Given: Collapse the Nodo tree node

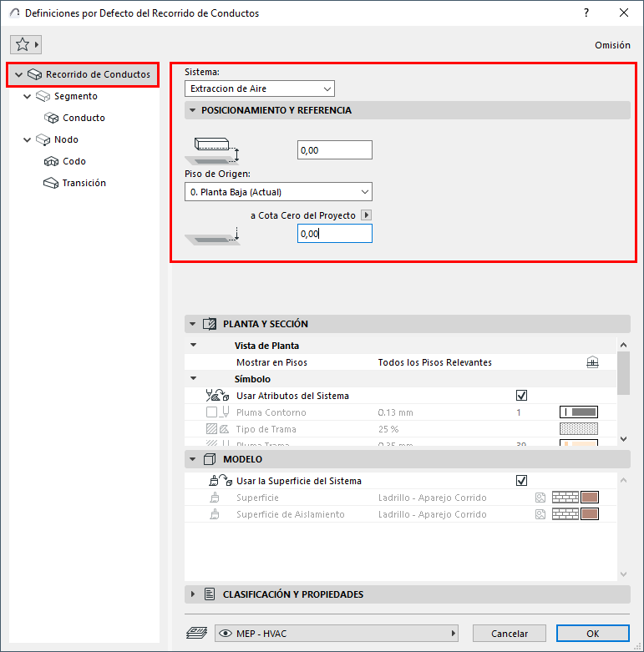Looking at the screenshot, I should pyautogui.click(x=27, y=139).
